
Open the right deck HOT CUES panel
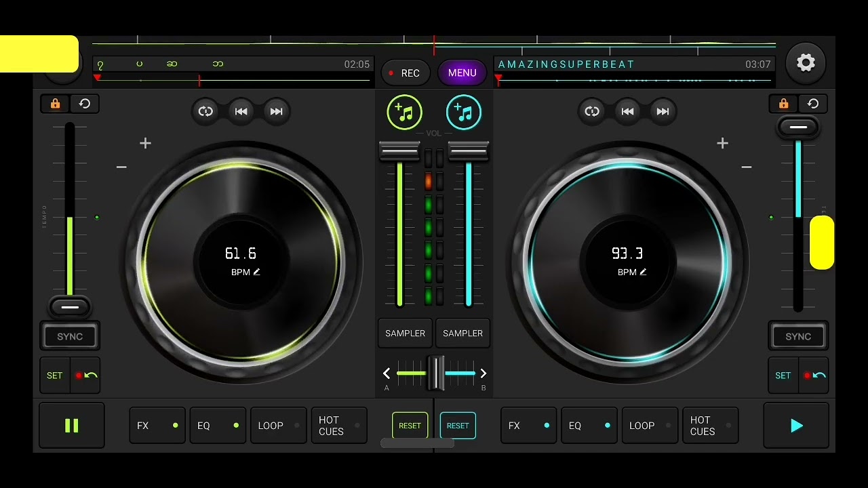click(711, 426)
